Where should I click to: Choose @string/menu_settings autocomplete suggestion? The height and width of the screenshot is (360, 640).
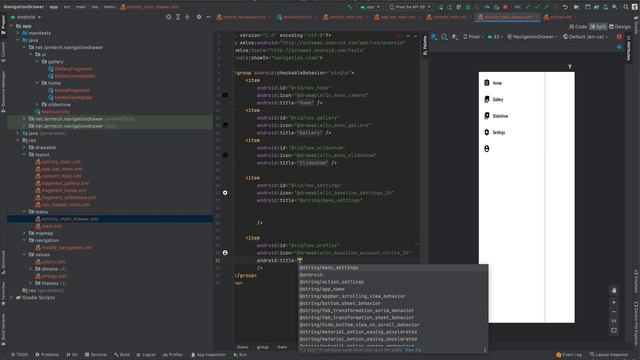tap(393, 268)
